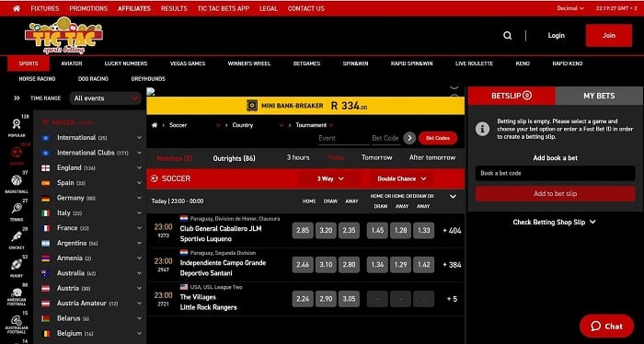Click the Germany flag icon

coord(46,199)
